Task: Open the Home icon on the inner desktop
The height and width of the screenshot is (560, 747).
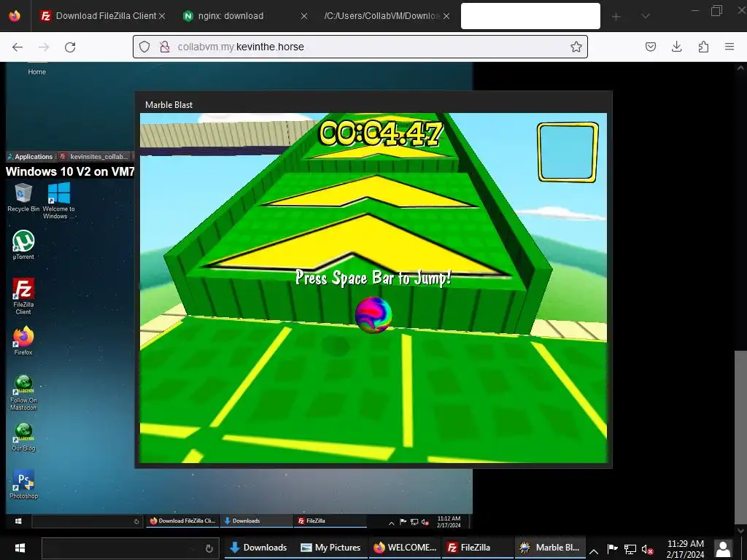Action: 36,69
